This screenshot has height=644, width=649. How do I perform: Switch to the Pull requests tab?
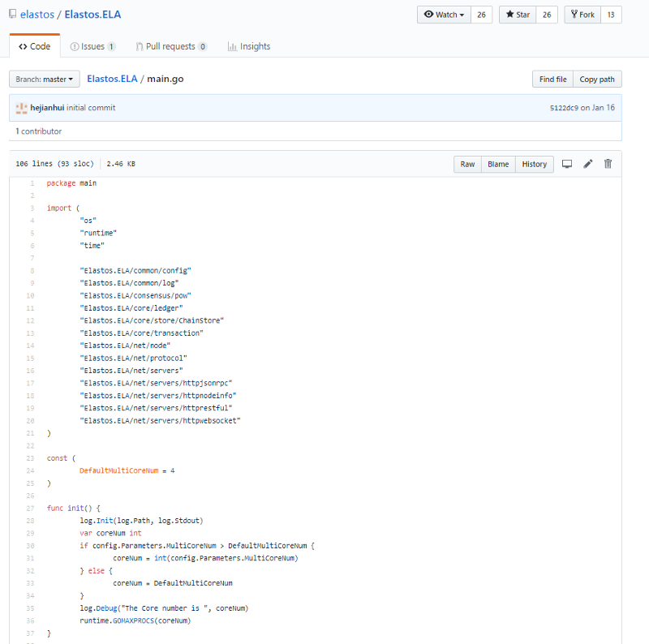click(x=171, y=46)
